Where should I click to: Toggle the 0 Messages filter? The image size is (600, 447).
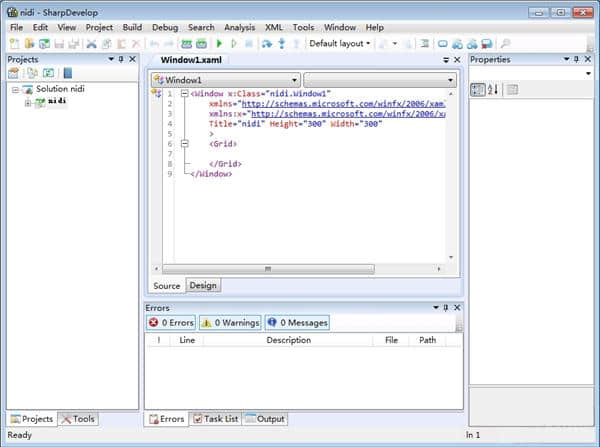coord(297,323)
